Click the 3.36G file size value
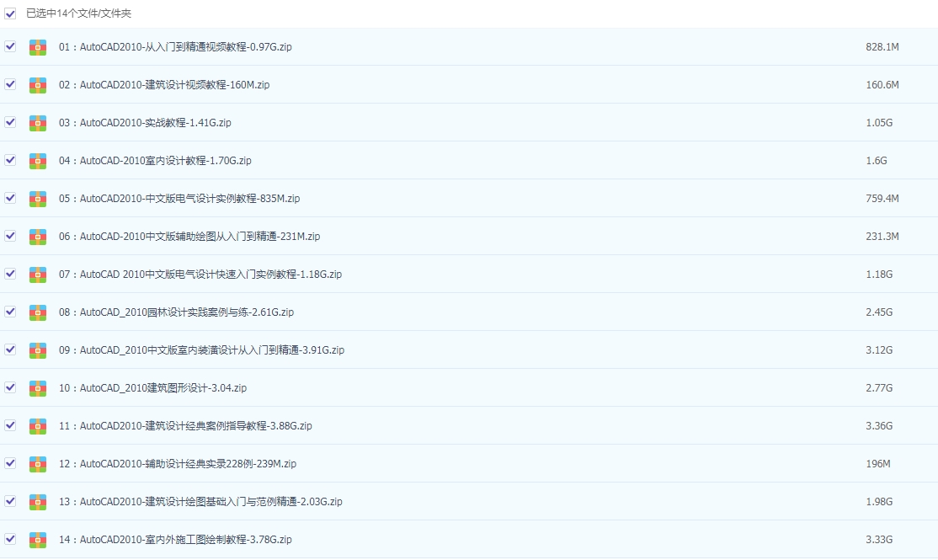This screenshot has width=938, height=560. click(x=879, y=426)
